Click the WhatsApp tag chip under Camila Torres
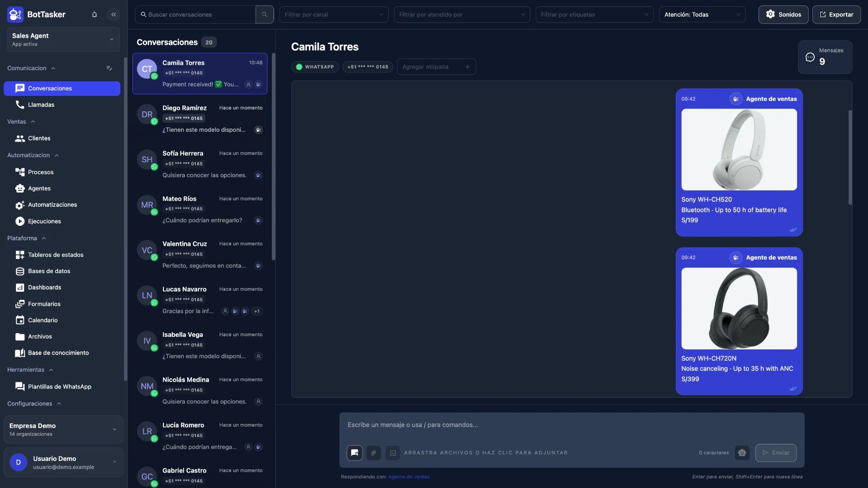 coord(315,67)
